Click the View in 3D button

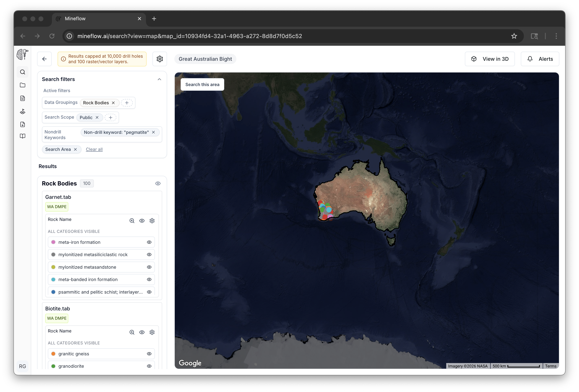490,59
